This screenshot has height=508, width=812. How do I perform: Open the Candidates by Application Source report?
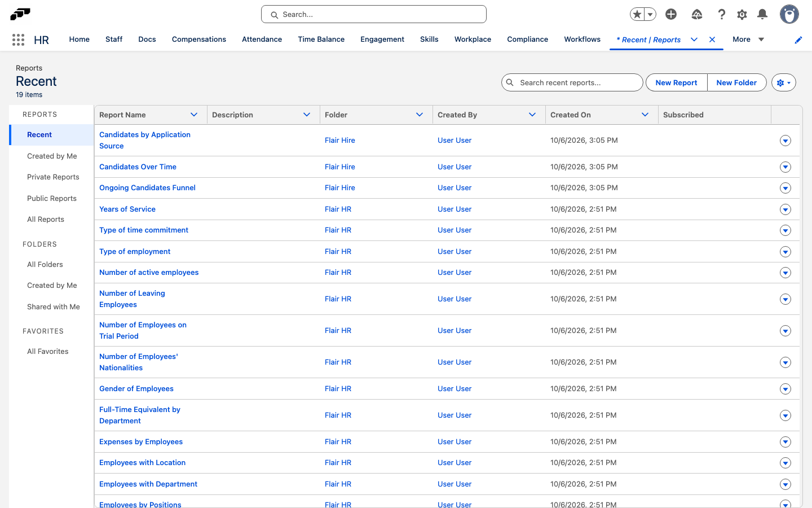pos(145,140)
